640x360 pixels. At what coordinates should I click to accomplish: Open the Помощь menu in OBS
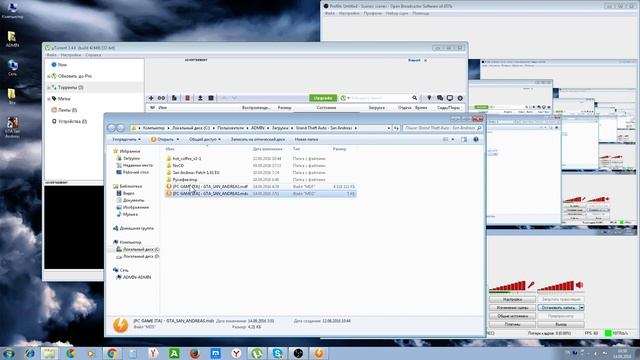[420, 13]
